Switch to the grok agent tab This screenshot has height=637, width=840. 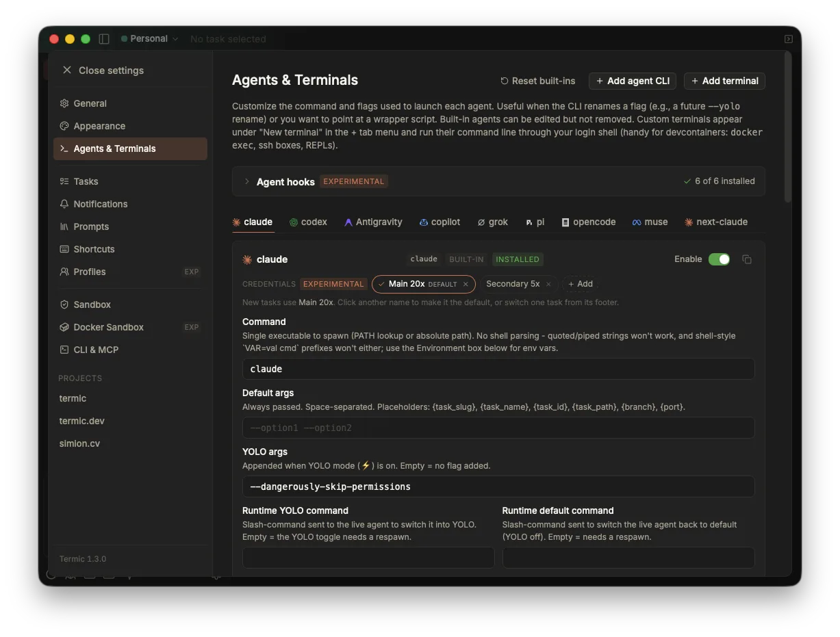493,222
